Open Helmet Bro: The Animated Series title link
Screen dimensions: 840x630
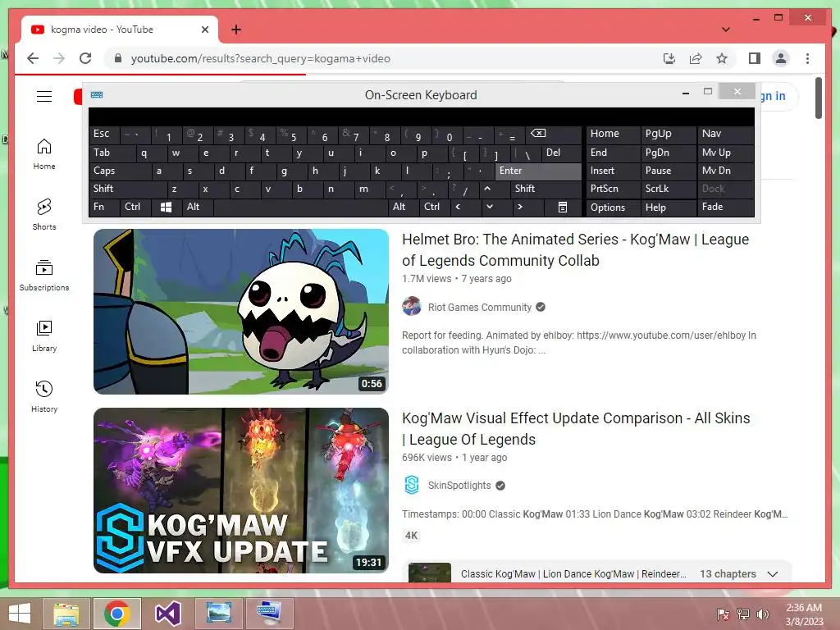pos(575,249)
